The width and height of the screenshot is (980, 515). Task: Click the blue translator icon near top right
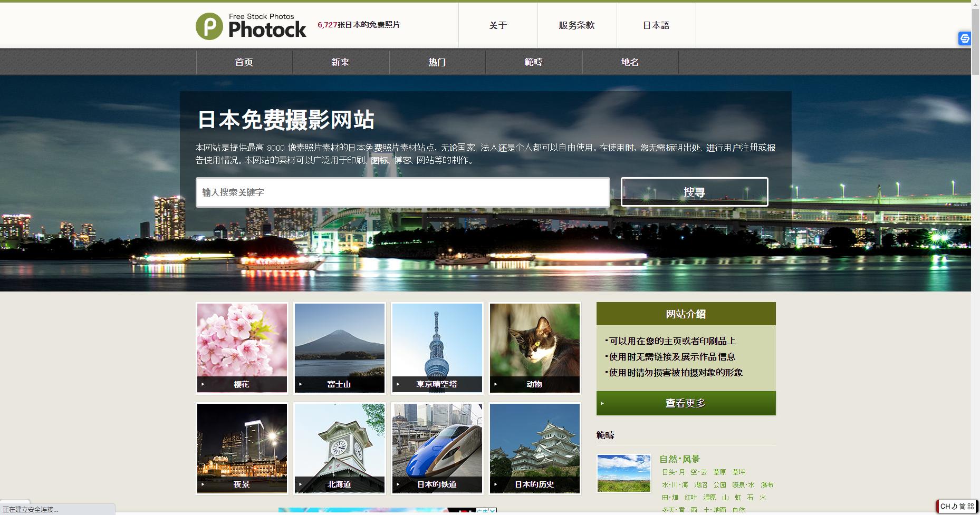click(965, 39)
